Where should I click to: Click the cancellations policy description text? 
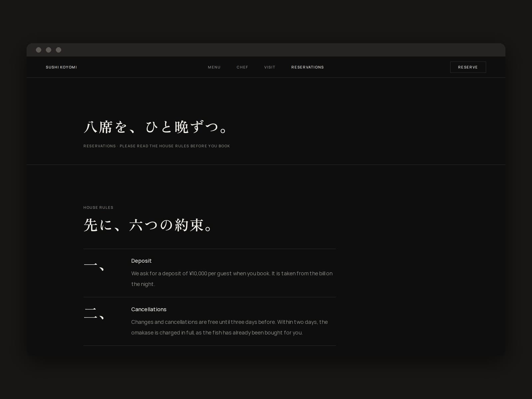pyautogui.click(x=229, y=327)
